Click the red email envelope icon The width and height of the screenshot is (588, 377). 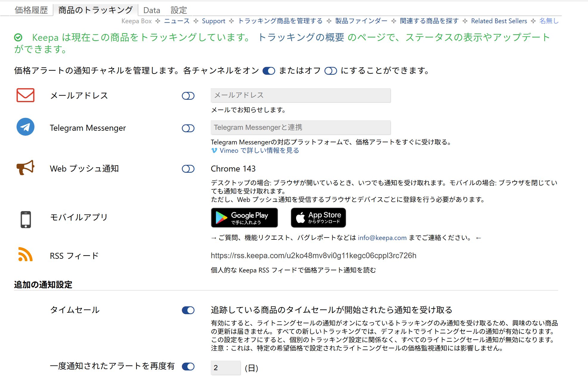[25, 95]
